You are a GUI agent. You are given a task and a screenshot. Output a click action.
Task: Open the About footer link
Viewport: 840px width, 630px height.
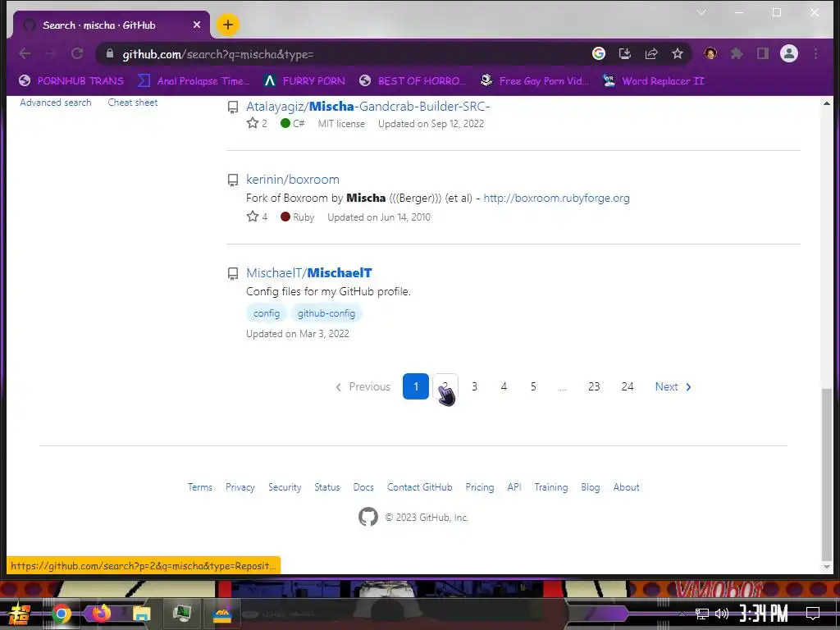[x=626, y=487]
